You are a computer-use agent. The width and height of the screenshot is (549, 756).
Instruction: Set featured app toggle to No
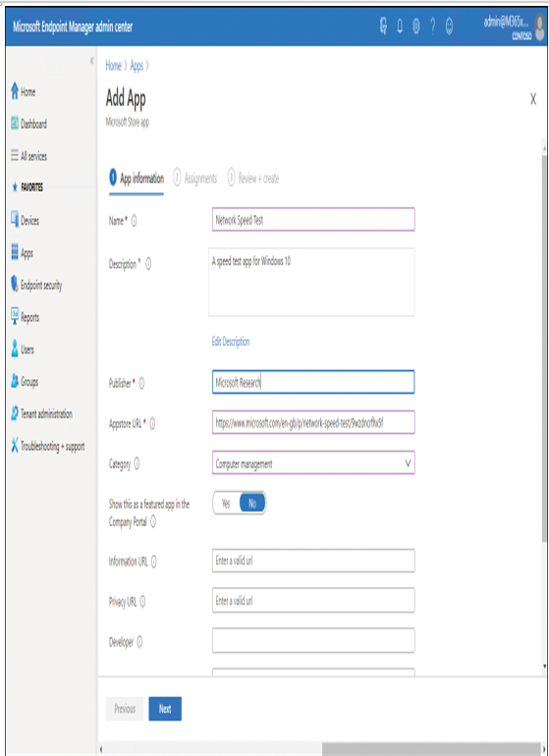(x=251, y=504)
